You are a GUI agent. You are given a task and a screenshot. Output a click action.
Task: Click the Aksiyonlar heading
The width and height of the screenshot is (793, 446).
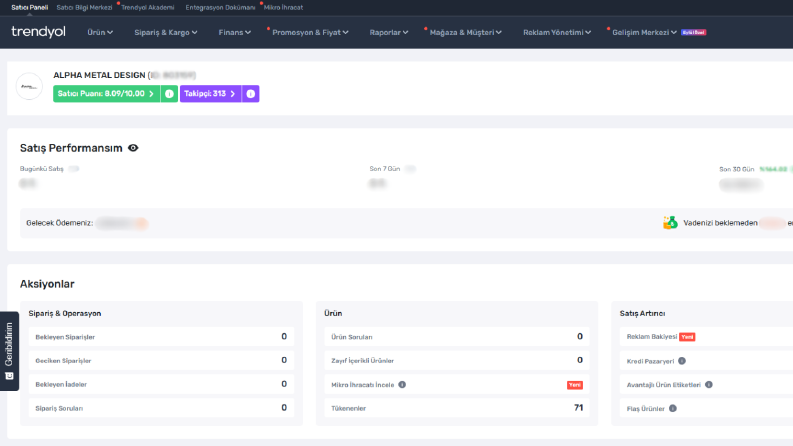pos(47,284)
